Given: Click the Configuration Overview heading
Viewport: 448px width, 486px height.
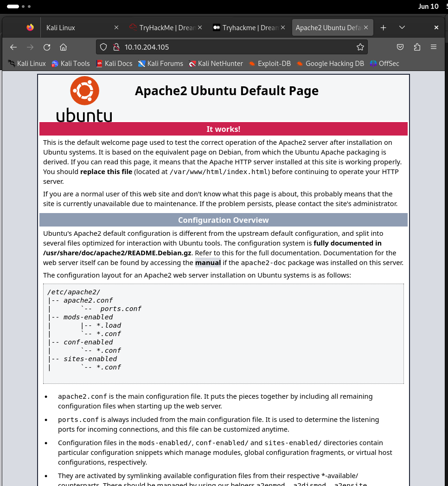Looking at the screenshot, I should tap(223, 220).
